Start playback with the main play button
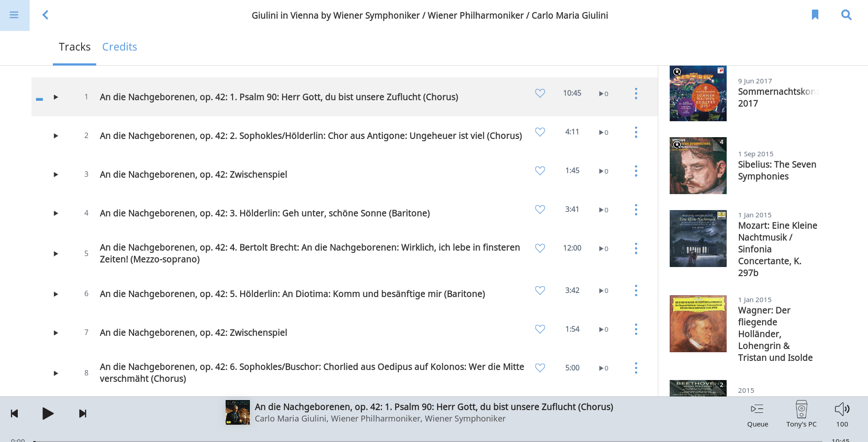The image size is (868, 442). click(x=48, y=414)
